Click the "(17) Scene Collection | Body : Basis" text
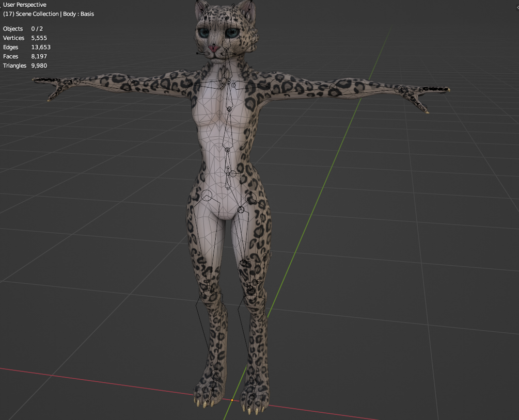Image resolution: width=519 pixels, height=420 pixels. point(49,14)
